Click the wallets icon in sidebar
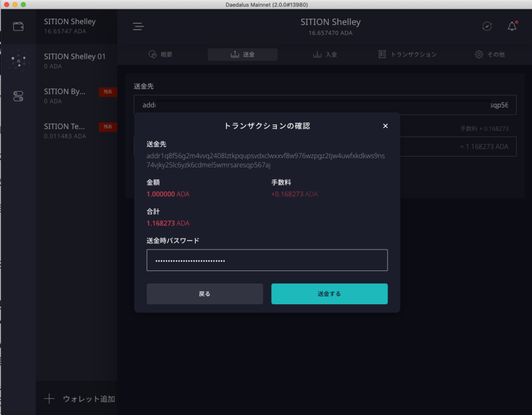Image resolution: width=532 pixels, height=415 pixels. [x=18, y=27]
